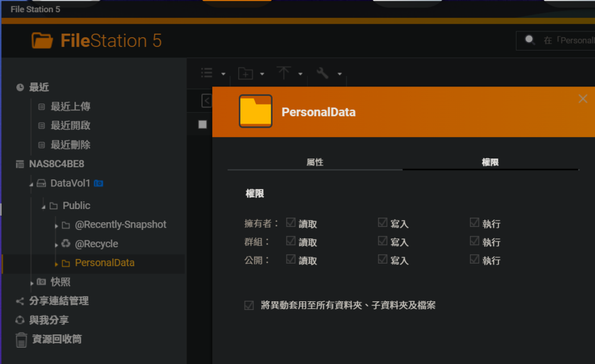Click the large PersonalData folder thumbnail
This screenshot has height=364, width=595.
(x=256, y=111)
